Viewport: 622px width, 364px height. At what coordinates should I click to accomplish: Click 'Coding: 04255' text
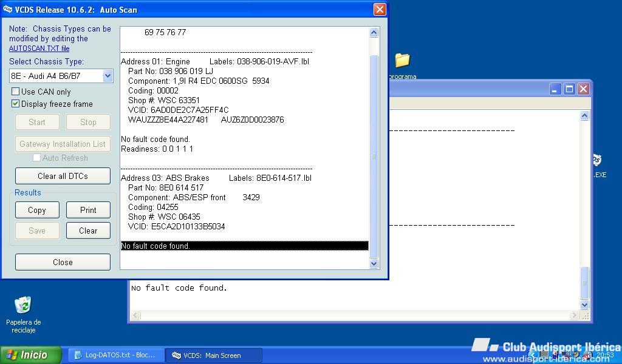pos(153,207)
